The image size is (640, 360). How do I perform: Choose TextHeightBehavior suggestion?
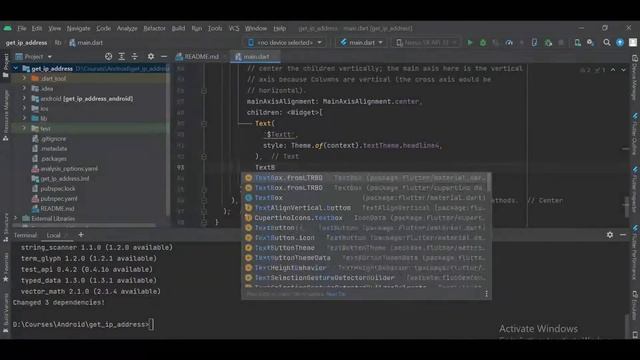[x=366, y=268]
